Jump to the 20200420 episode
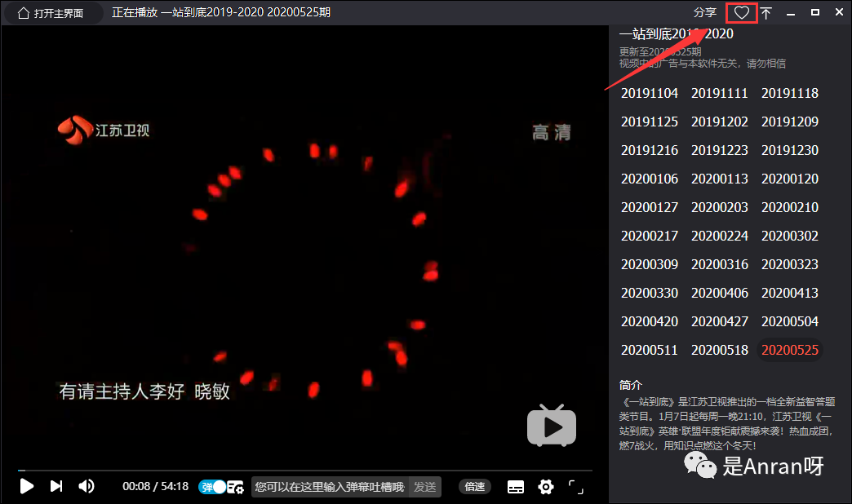The height and width of the screenshot is (504, 852). tap(650, 321)
